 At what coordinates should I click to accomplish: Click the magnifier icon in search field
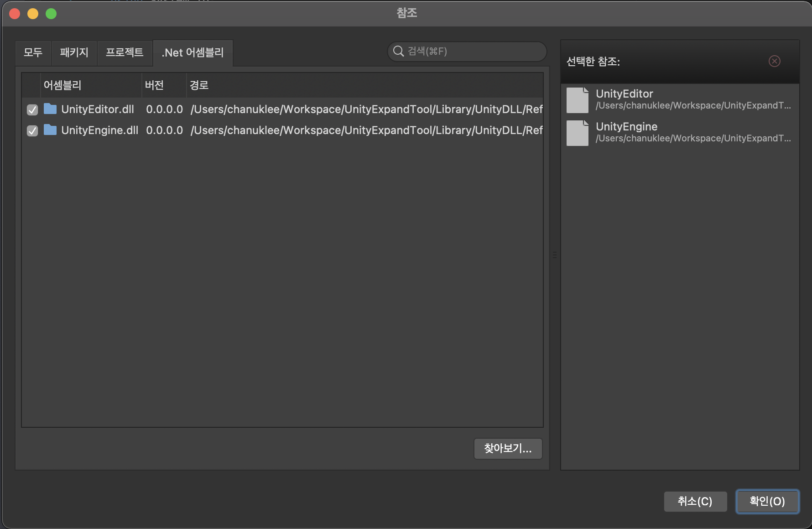coord(399,51)
